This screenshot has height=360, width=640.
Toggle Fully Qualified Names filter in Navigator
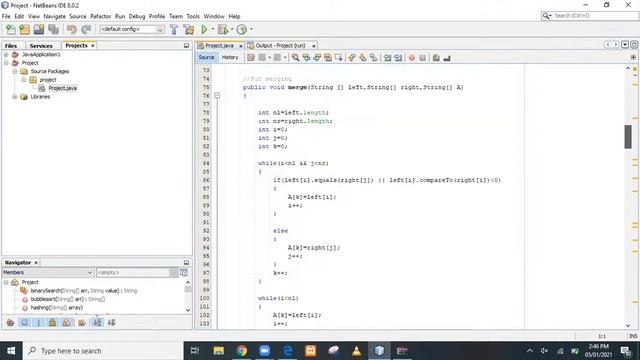(x=82, y=322)
